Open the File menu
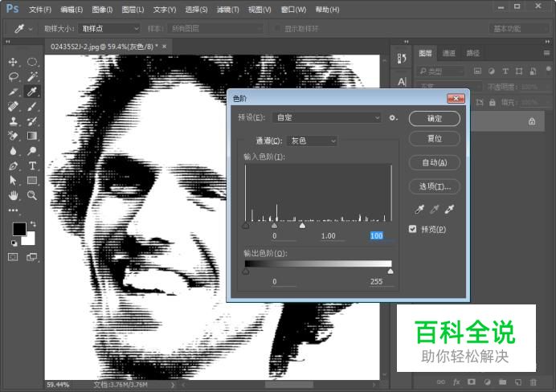 (x=40, y=10)
